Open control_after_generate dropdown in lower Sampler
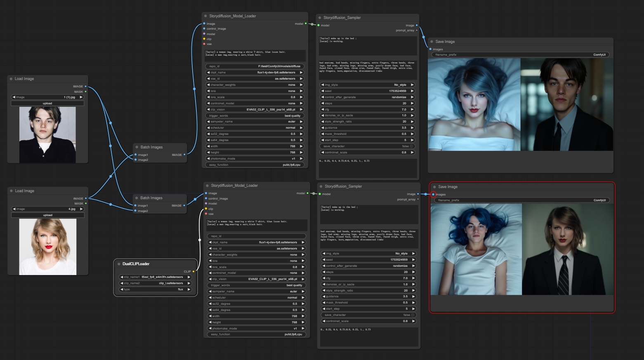Image resolution: width=644 pixels, height=360 pixels. pos(368,266)
